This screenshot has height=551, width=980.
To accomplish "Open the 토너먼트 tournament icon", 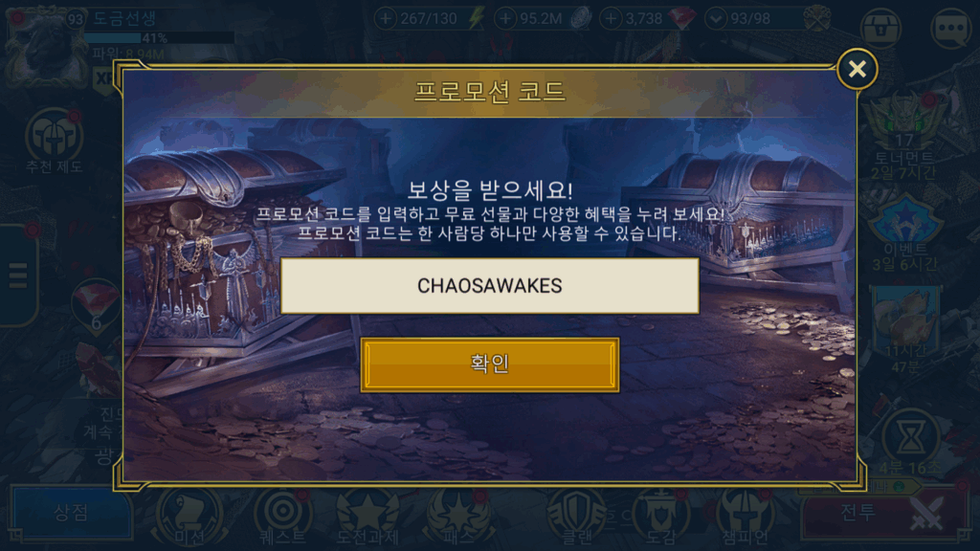I will [904, 136].
